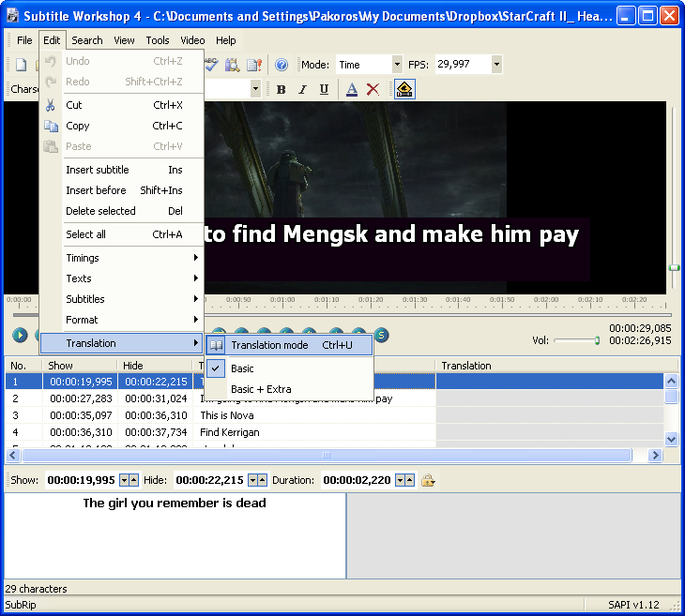Viewport: 685px width, 616px height.
Task: Open the View menu
Action: coord(124,40)
